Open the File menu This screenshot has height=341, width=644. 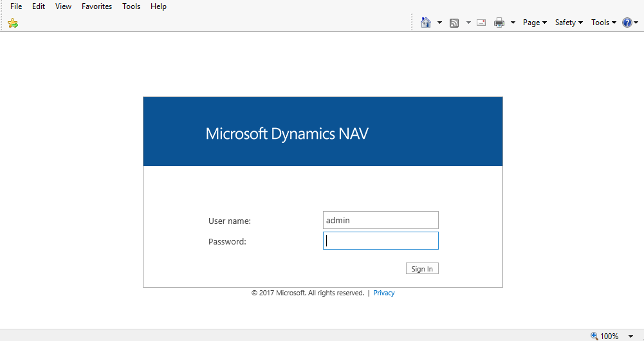pos(16,6)
